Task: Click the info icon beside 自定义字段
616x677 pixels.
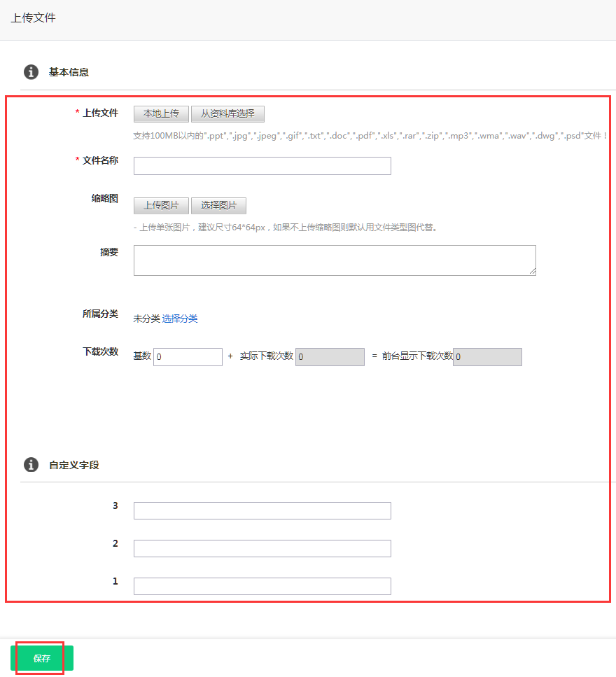Action: coord(31,465)
